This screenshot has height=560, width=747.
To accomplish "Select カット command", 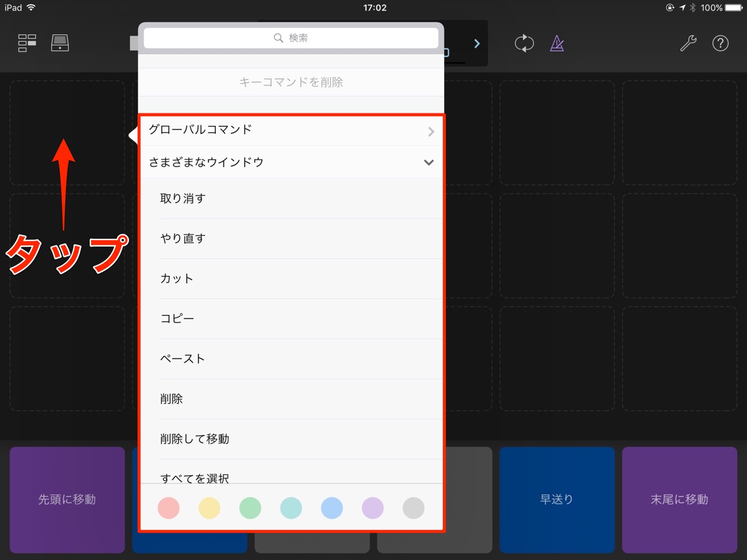I will point(291,279).
